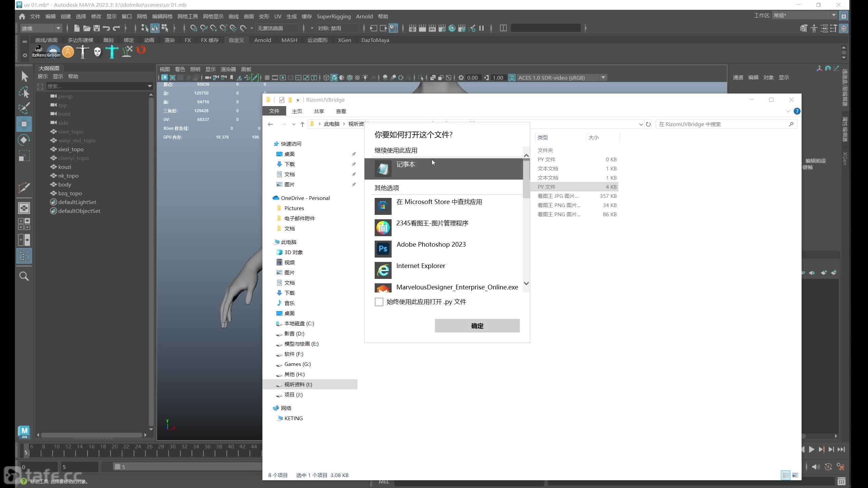
Task: Select Internet Explorer app option
Action: point(443,270)
